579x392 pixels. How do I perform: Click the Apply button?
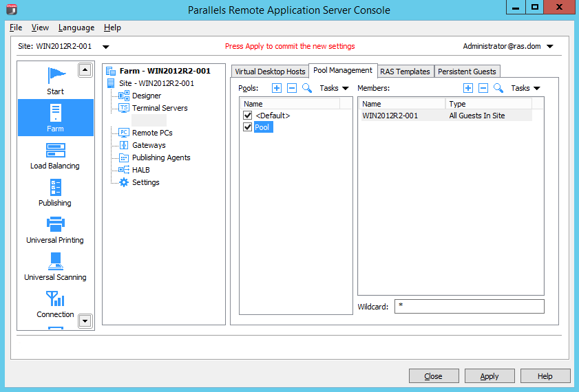pyautogui.click(x=489, y=376)
